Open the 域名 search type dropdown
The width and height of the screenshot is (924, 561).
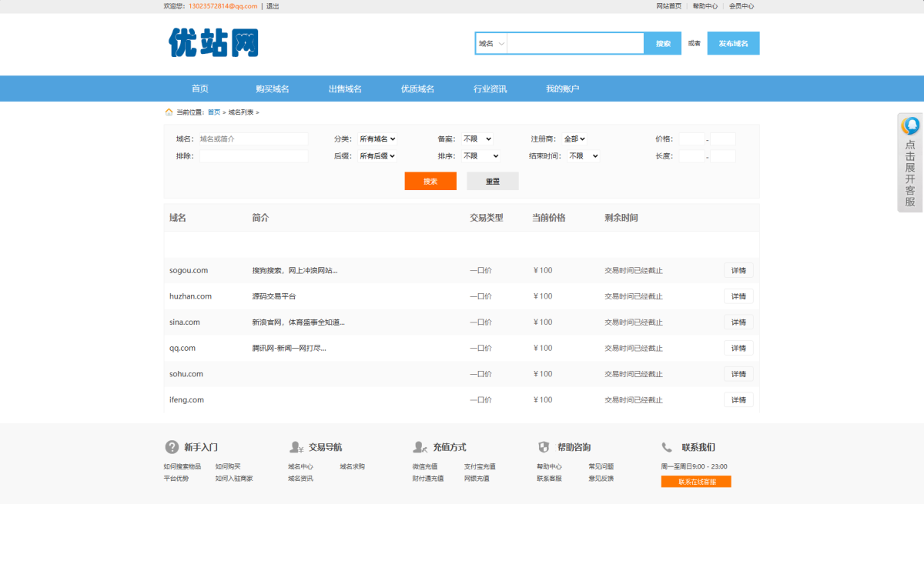click(x=491, y=44)
